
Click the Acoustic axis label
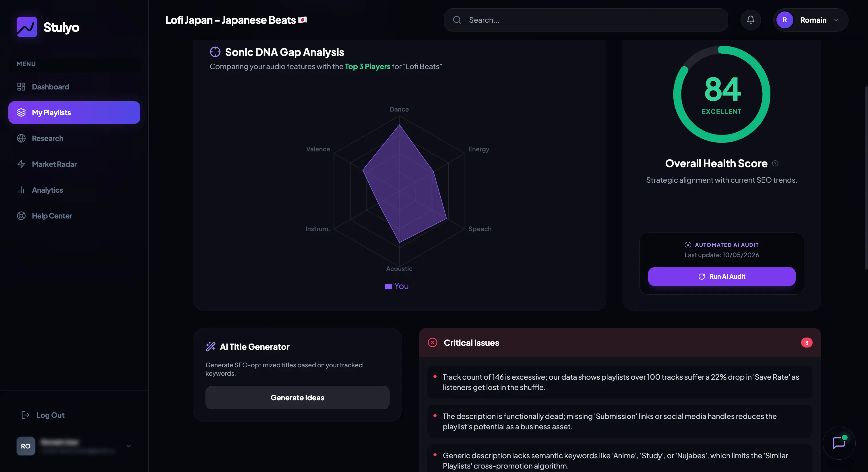pyautogui.click(x=399, y=269)
